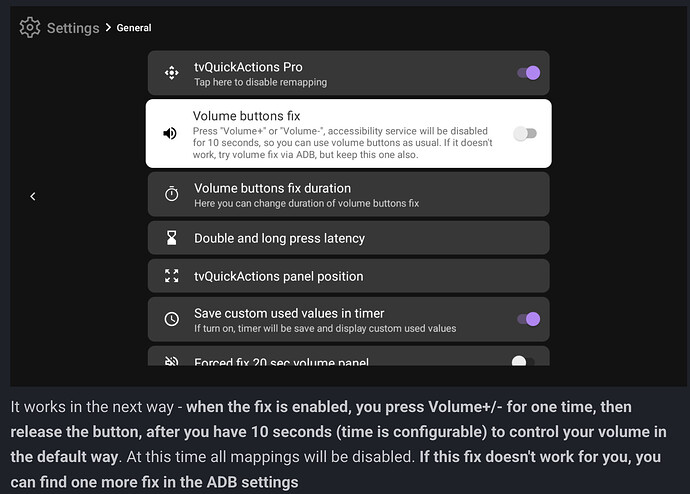This screenshot has width=690, height=494.
Task: Click the panel position corners icon
Action: [x=171, y=276]
